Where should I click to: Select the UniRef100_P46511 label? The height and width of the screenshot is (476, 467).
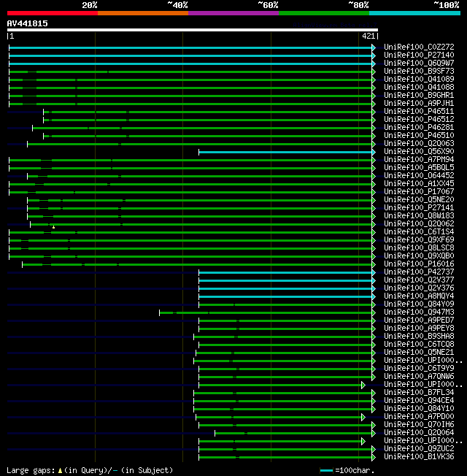coord(419,111)
